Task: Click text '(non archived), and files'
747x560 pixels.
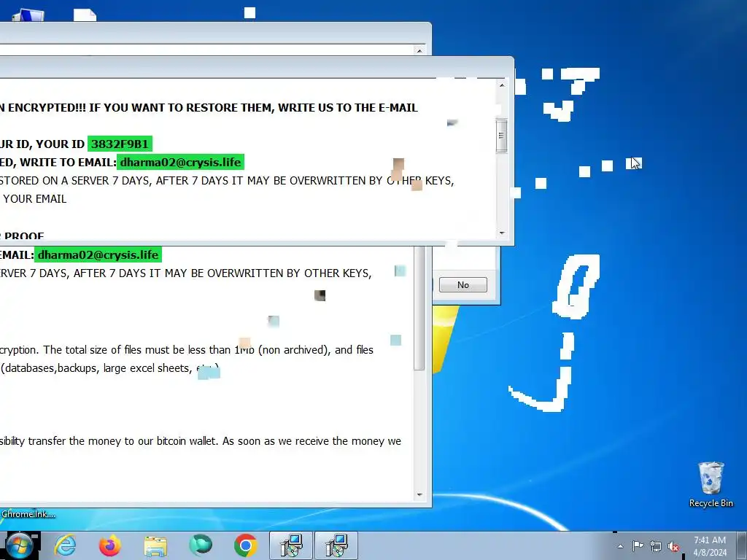Action: point(317,350)
